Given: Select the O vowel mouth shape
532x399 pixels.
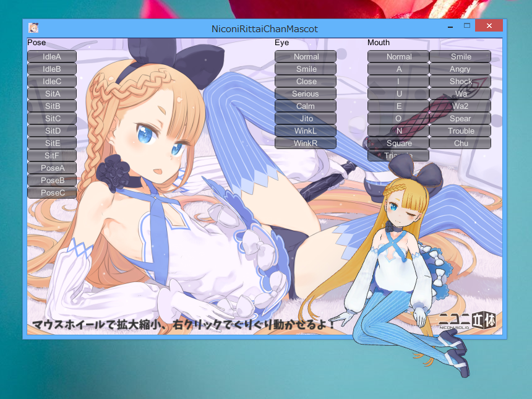Looking at the screenshot, I should coord(398,118).
